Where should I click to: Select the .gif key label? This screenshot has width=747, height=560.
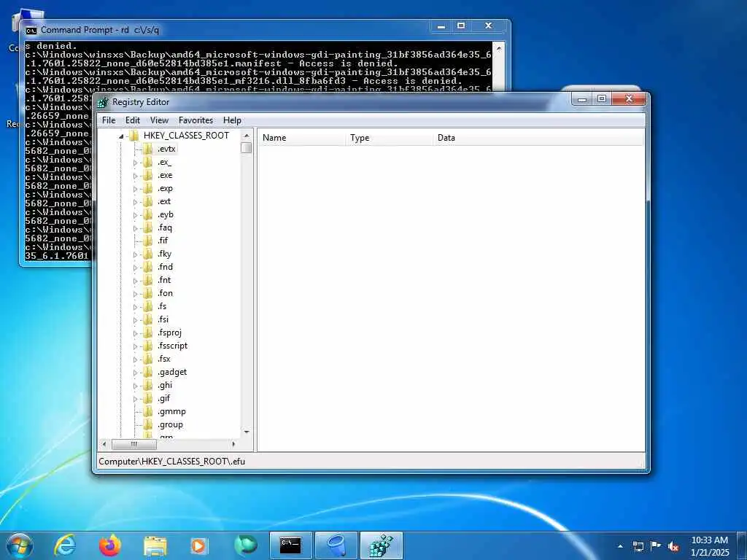[163, 398]
